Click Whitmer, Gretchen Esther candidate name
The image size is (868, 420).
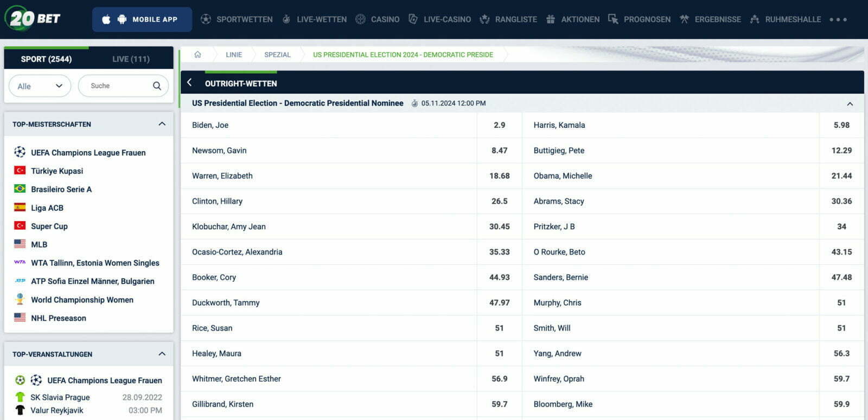(x=237, y=379)
